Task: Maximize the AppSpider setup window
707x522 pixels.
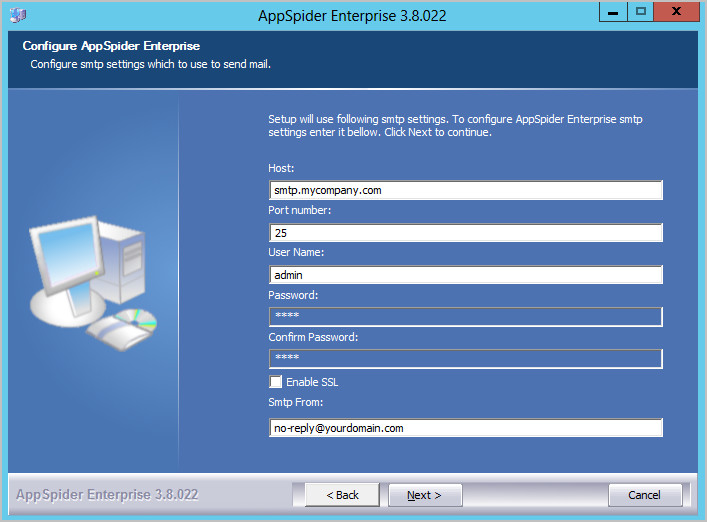Action: [641, 11]
